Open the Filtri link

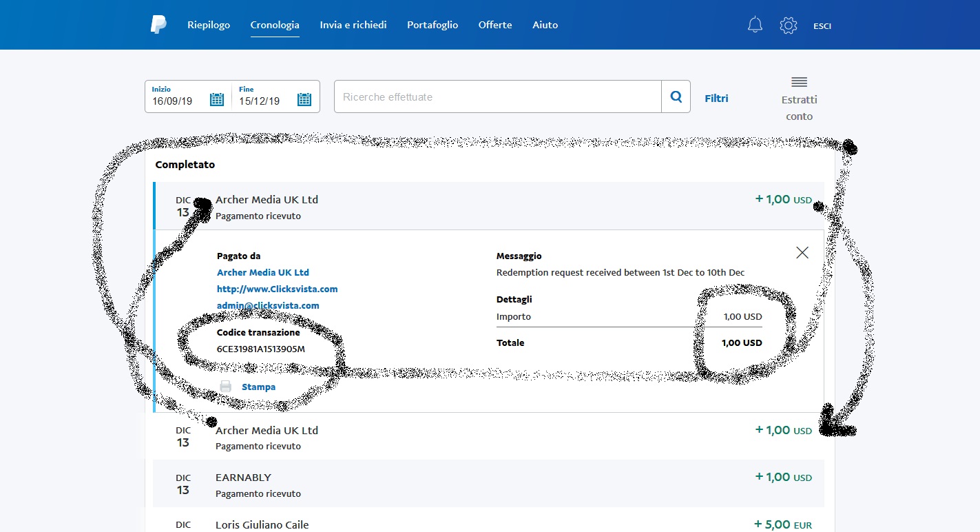(x=716, y=99)
